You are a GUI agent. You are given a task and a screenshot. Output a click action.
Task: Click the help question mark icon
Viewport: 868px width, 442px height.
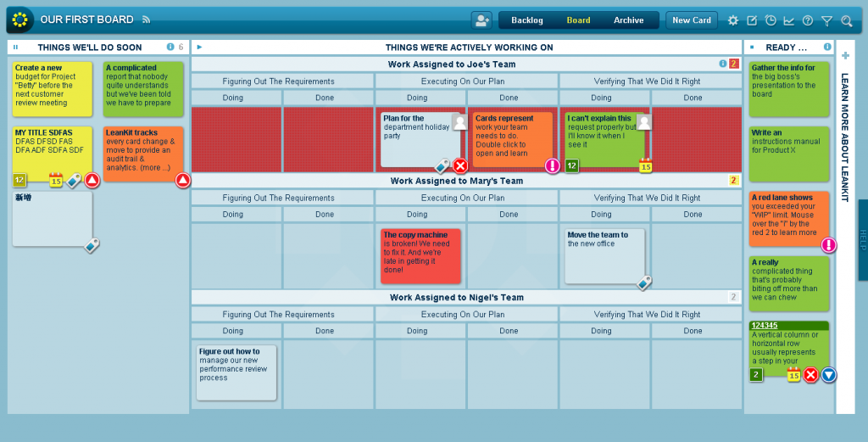pos(808,20)
